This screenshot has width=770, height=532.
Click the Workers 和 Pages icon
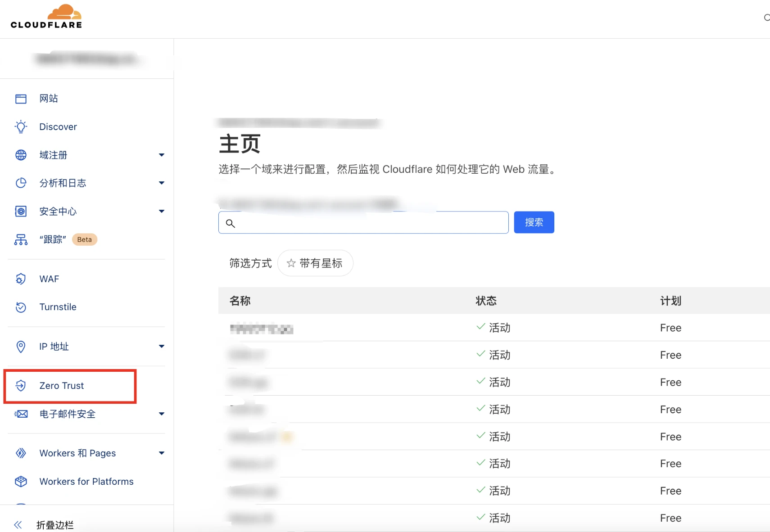[x=21, y=453]
